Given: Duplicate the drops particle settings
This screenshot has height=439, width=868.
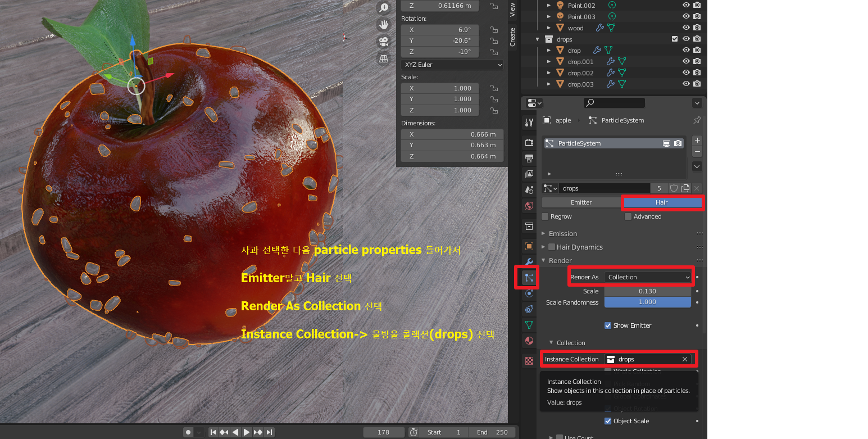Looking at the screenshot, I should pos(685,188).
